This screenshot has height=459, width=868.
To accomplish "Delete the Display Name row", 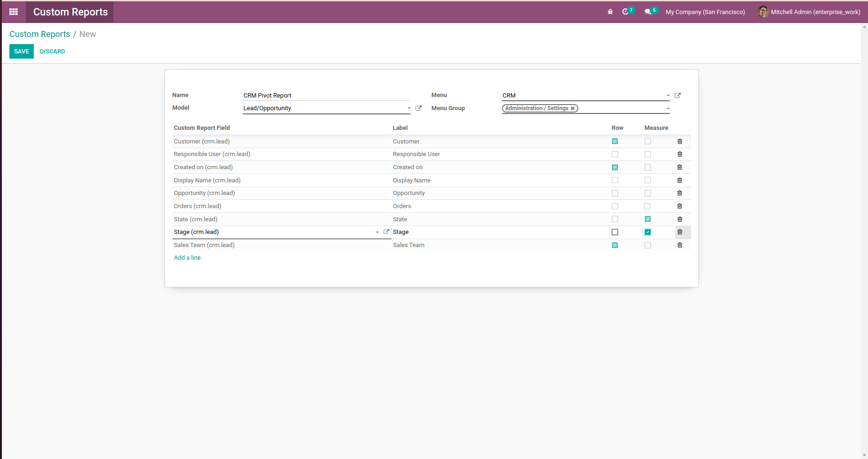I will tap(680, 180).
